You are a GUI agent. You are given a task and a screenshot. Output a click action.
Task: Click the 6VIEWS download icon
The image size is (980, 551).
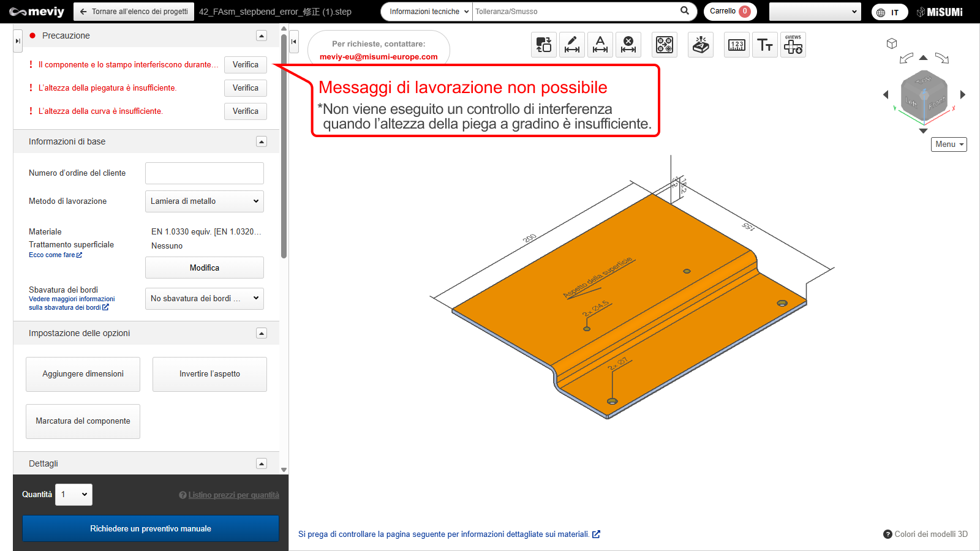pyautogui.click(x=793, y=45)
